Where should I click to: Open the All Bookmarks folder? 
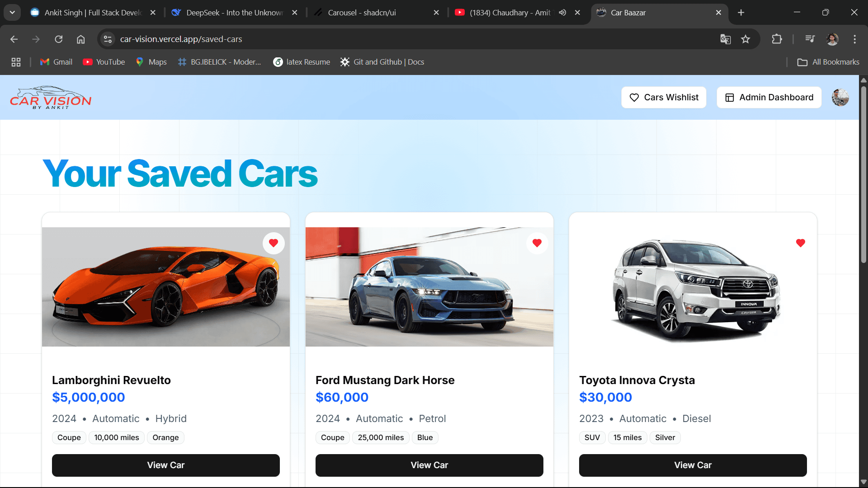[828, 62]
